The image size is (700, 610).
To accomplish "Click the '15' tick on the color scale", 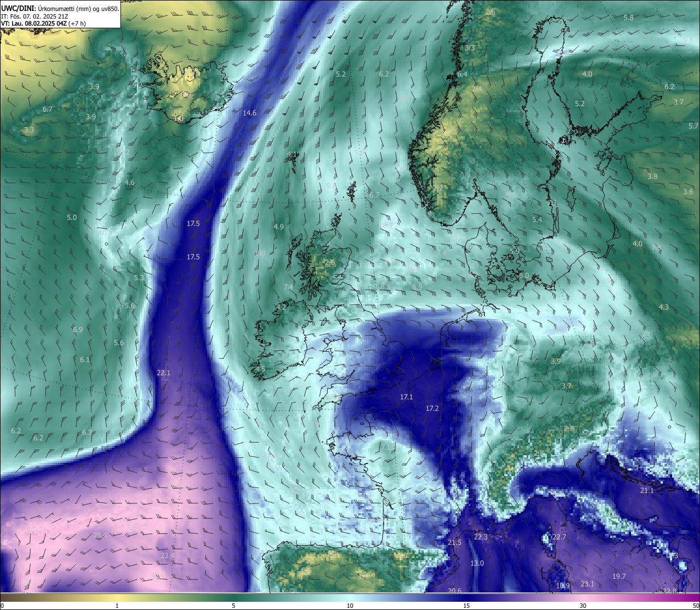I will pos(466,606).
